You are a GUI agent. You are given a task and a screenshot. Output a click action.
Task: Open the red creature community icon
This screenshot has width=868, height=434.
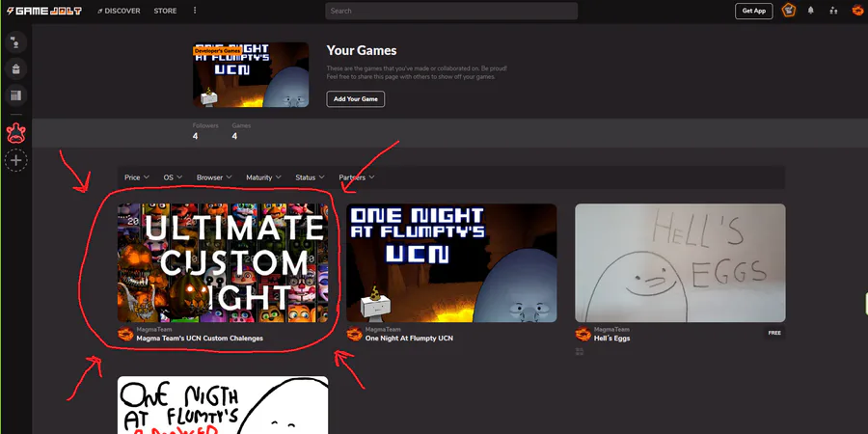coord(16,133)
